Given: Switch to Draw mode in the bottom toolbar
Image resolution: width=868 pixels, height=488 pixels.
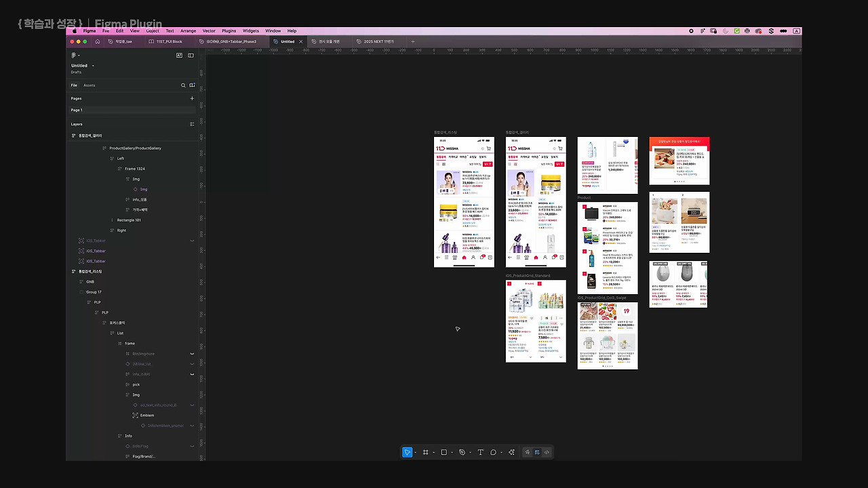Looking at the screenshot, I should point(527,452).
